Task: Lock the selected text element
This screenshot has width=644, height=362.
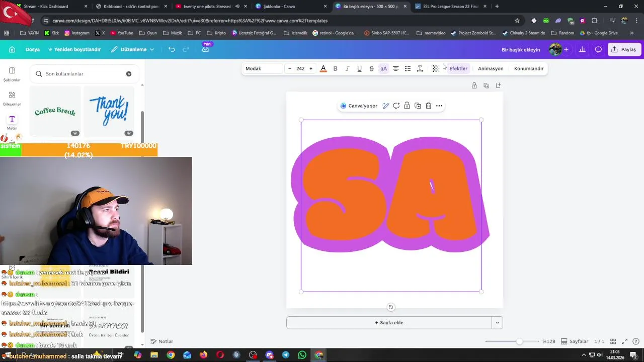Action: click(407, 106)
